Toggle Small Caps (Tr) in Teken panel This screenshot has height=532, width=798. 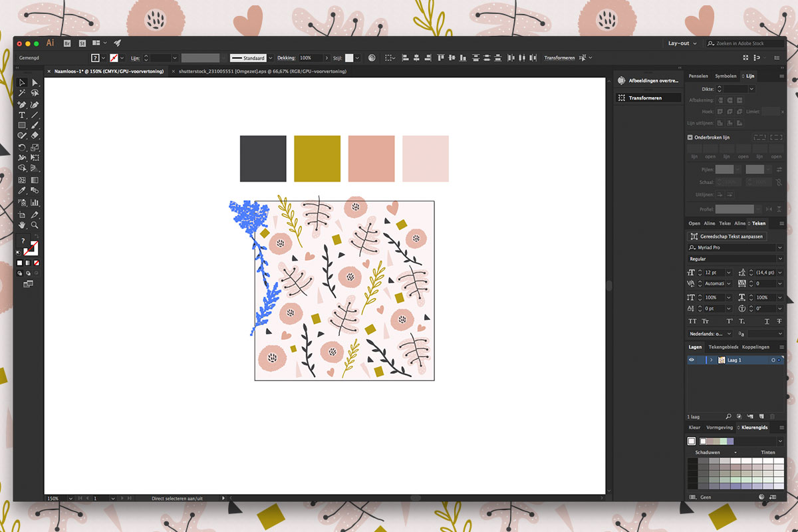[706, 321]
